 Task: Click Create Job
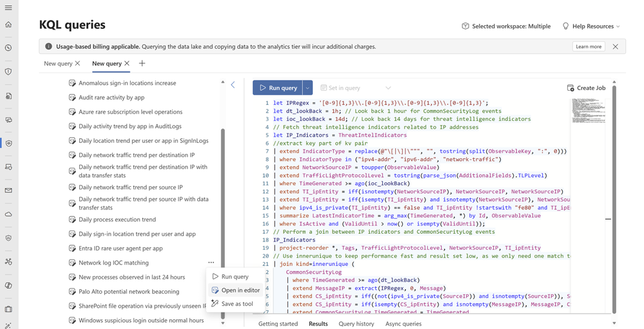(x=586, y=88)
